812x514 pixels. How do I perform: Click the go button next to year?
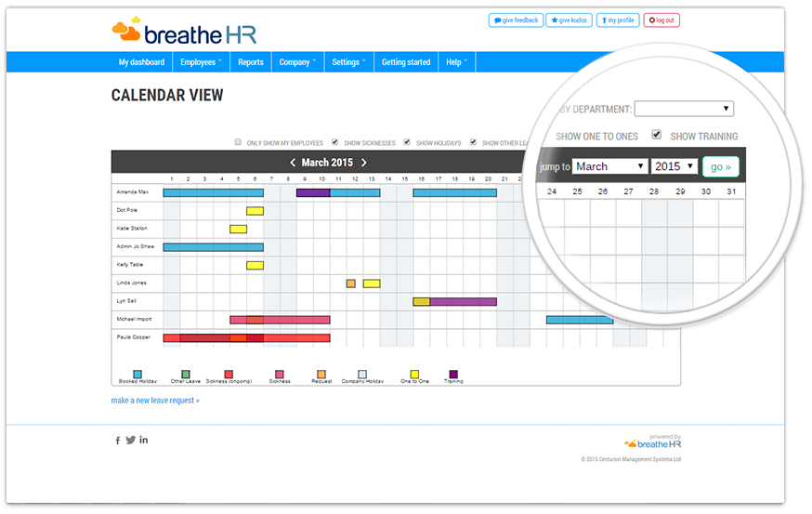(x=720, y=166)
